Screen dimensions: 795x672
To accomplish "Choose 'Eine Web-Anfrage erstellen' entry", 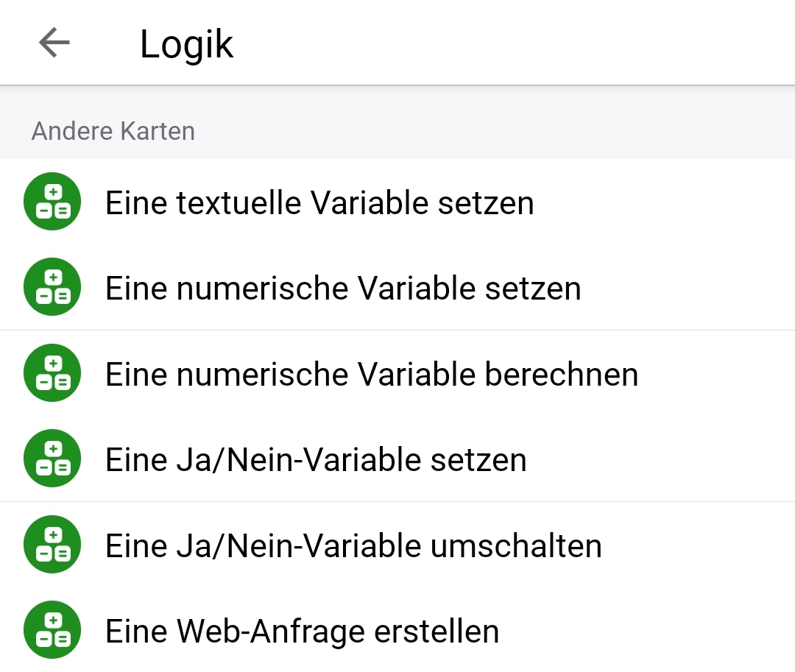I will tap(302, 632).
